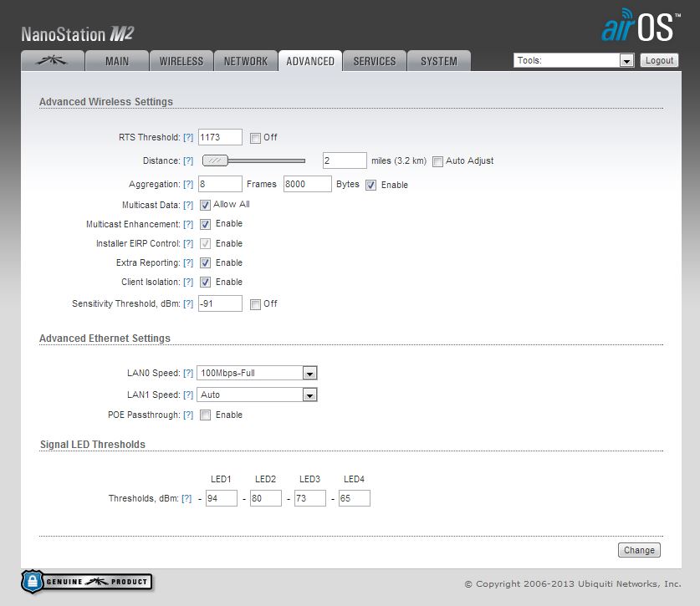Click the Genuine Product badge
This screenshot has height=606, width=700.
87,582
